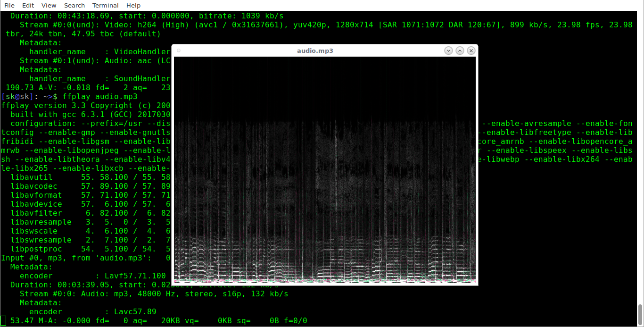This screenshot has height=327, width=644.
Task: Click the 'libswresample' version line
Action: [91, 240]
